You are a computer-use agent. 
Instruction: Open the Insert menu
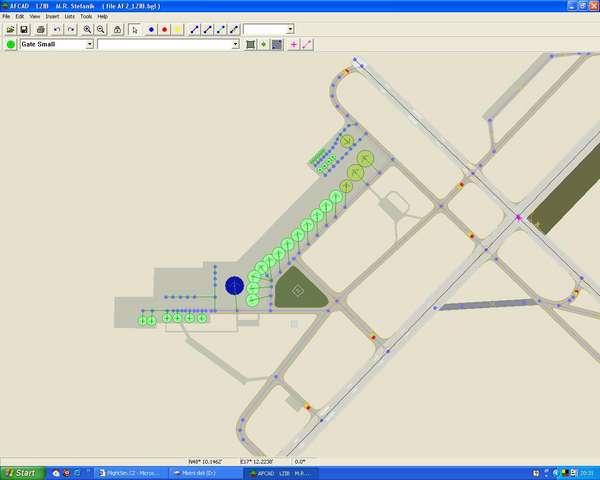(x=52, y=16)
